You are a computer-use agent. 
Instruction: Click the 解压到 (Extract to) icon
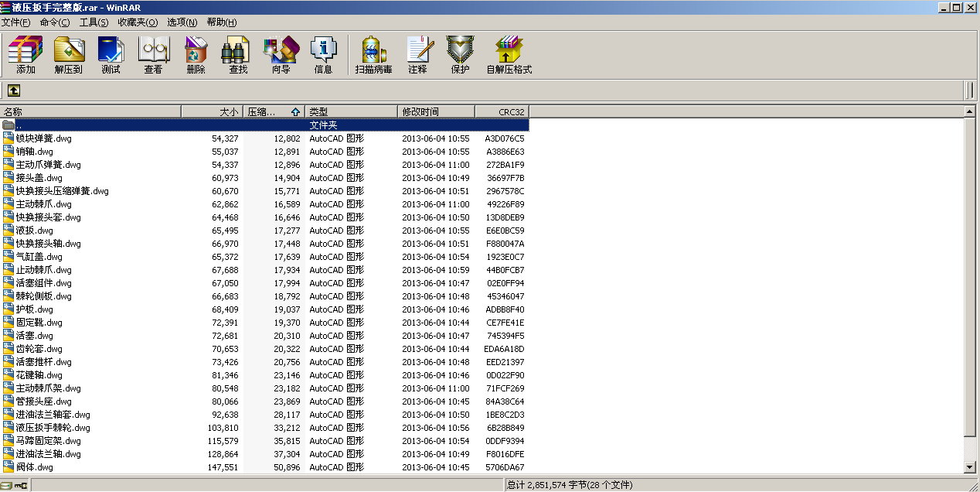click(x=69, y=54)
